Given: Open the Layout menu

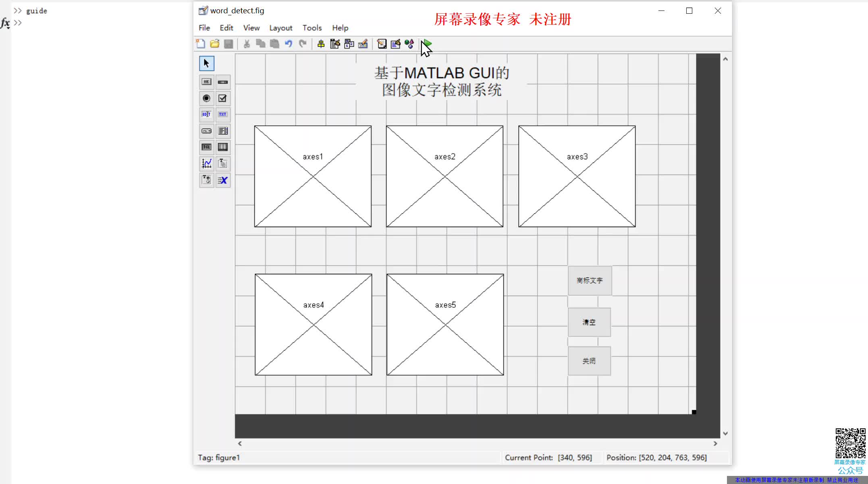Looking at the screenshot, I should [280, 27].
